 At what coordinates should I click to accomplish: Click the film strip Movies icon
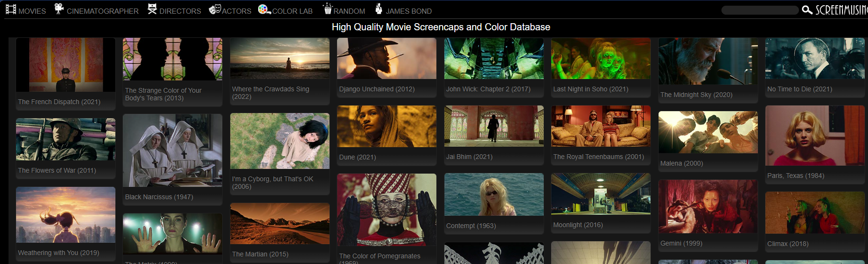pos(11,9)
